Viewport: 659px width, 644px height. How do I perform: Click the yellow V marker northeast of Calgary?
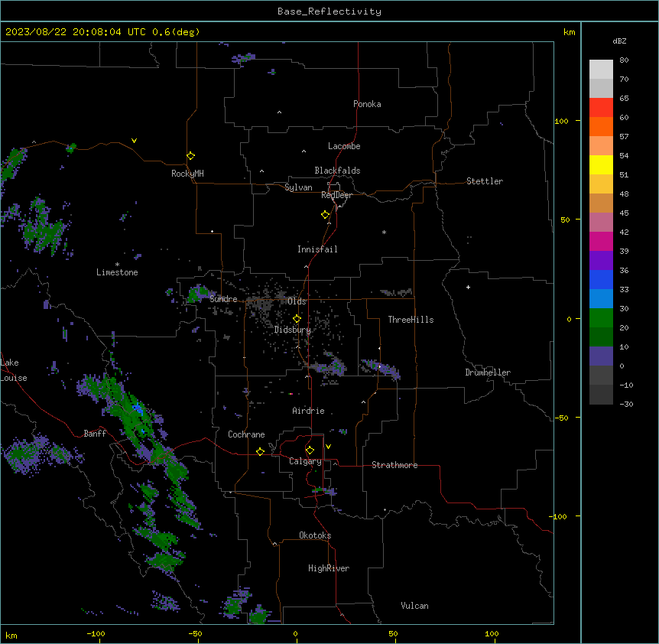tap(328, 447)
